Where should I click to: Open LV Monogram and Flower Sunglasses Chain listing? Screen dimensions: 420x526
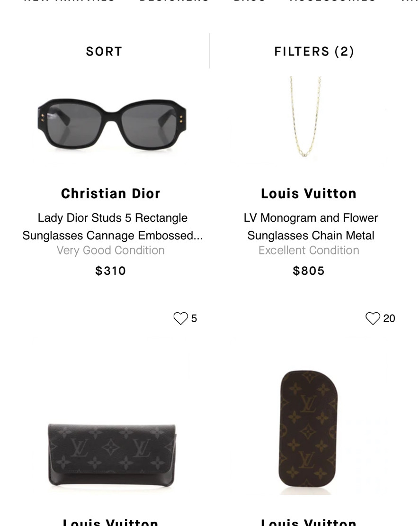click(x=311, y=227)
